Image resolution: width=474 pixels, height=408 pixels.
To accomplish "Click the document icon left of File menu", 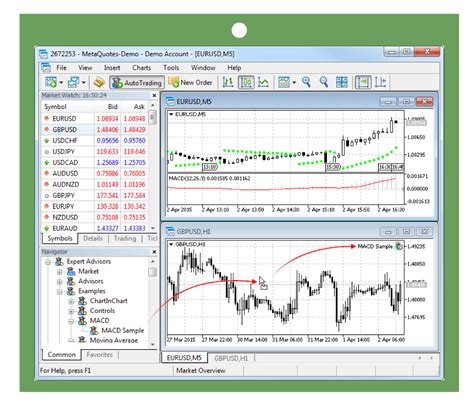I will (46, 68).
